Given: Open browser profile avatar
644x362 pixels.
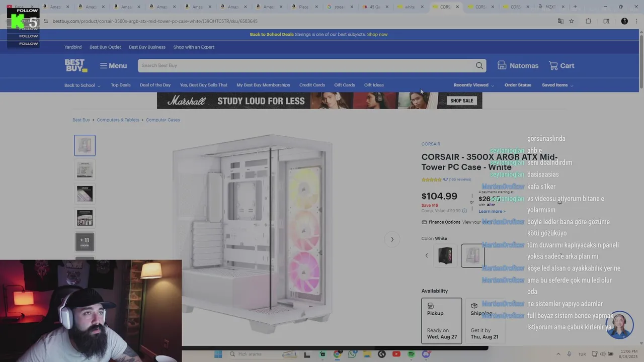Looking at the screenshot, I should pyautogui.click(x=624, y=21).
